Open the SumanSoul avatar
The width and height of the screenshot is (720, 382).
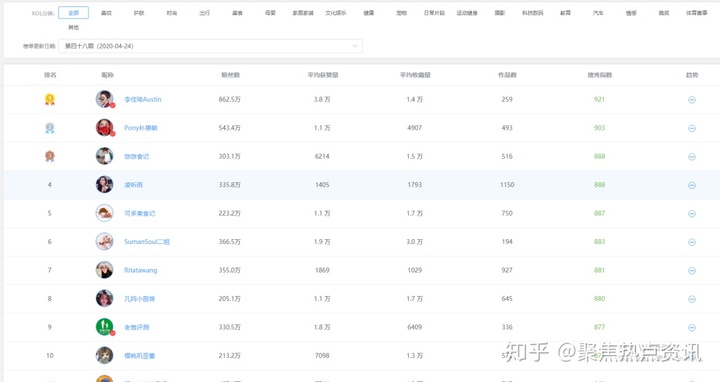click(x=105, y=242)
